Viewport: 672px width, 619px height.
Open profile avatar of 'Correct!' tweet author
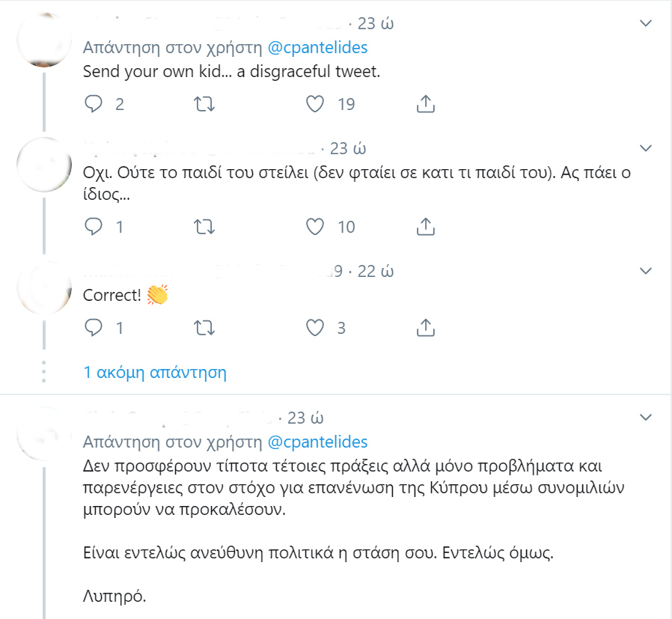(44, 287)
